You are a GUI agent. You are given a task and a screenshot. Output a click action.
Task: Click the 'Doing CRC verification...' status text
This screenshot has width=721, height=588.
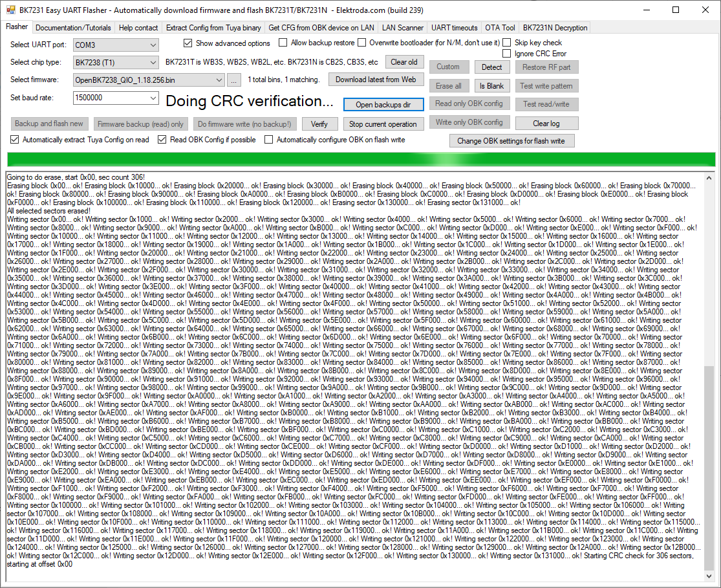click(x=250, y=101)
